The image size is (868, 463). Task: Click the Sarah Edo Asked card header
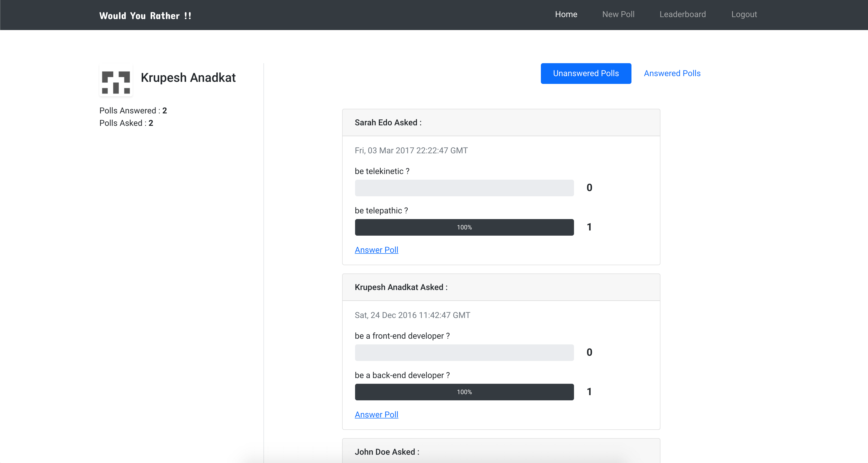pyautogui.click(x=501, y=122)
